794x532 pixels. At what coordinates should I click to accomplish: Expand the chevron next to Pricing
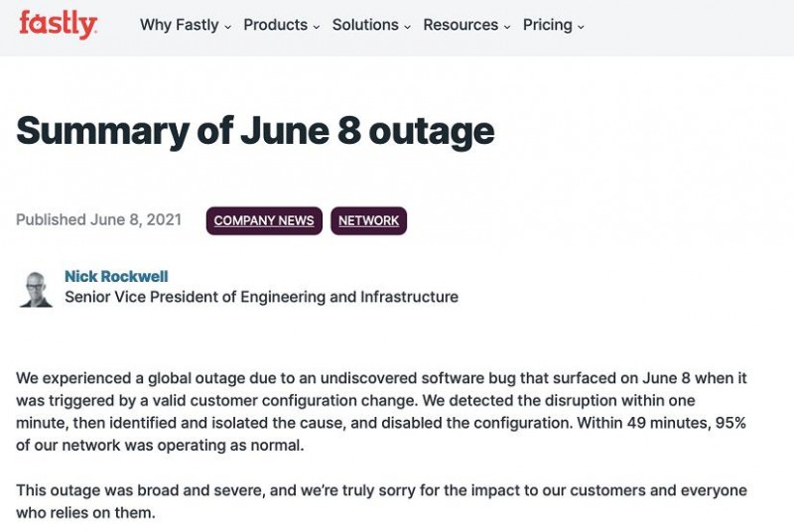click(x=581, y=27)
